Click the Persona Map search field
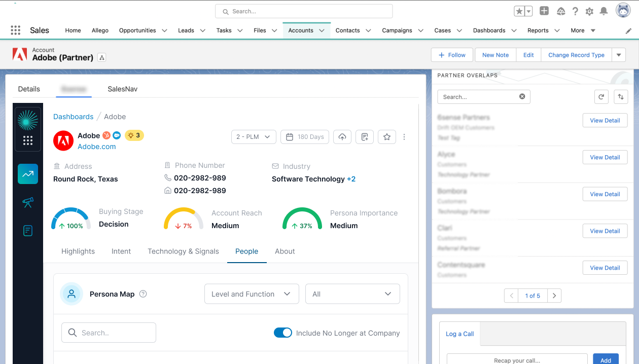Image resolution: width=639 pixels, height=364 pixels. pos(109,333)
